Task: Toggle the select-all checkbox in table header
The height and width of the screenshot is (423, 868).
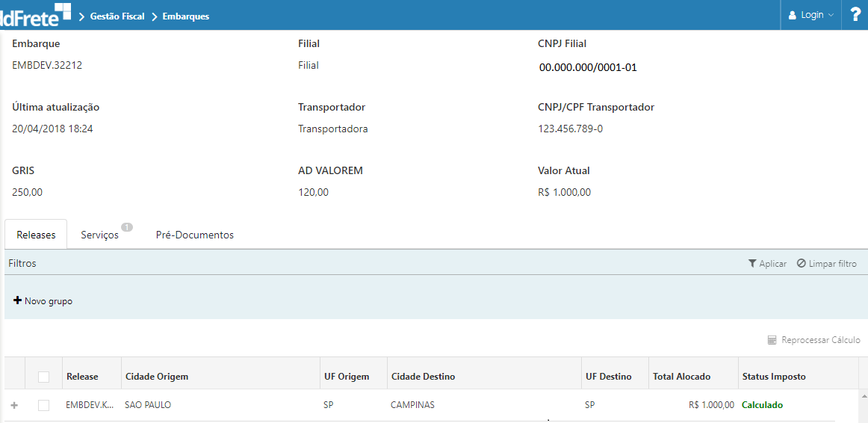Action: point(44,377)
